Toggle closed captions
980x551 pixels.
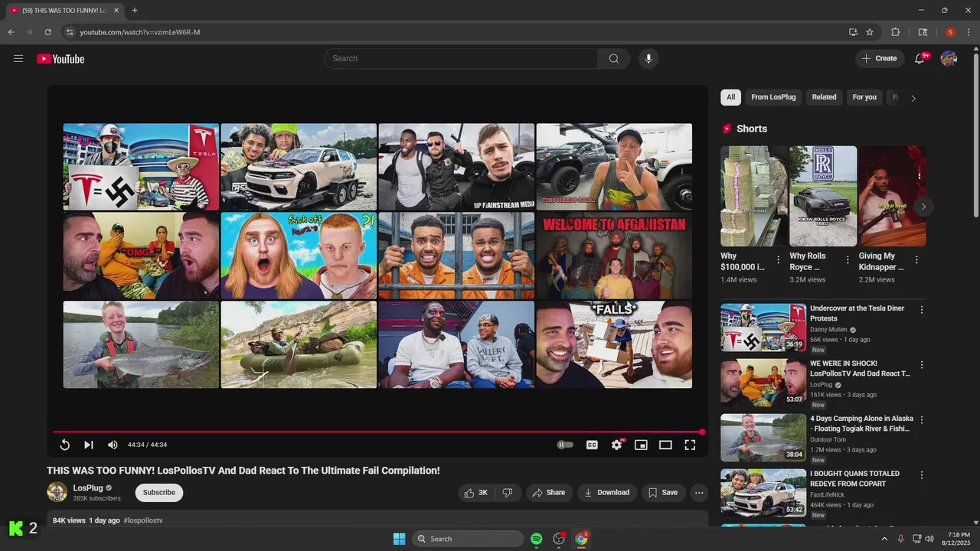pyautogui.click(x=592, y=445)
